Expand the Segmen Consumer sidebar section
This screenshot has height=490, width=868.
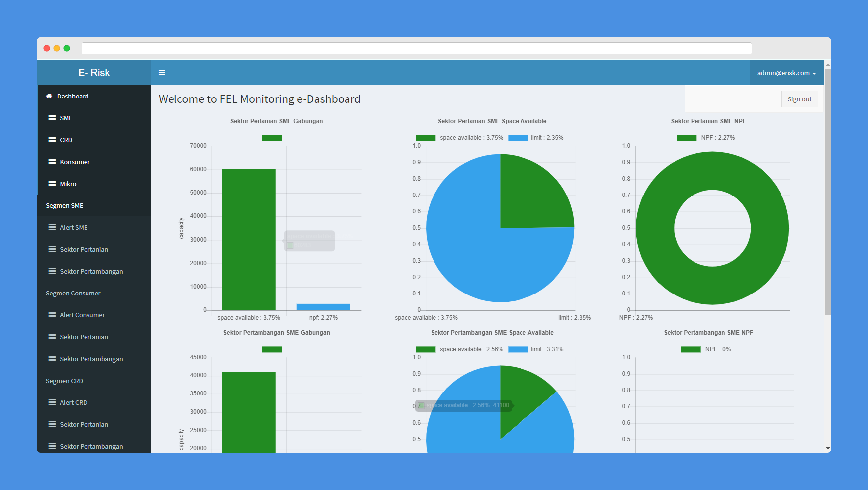click(73, 293)
